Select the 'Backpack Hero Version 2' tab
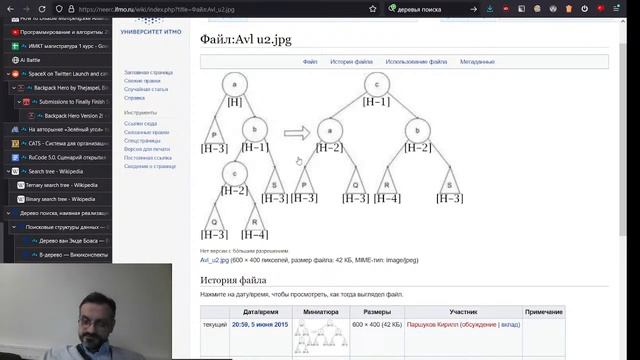The height and width of the screenshot is (360, 640). coord(69,116)
